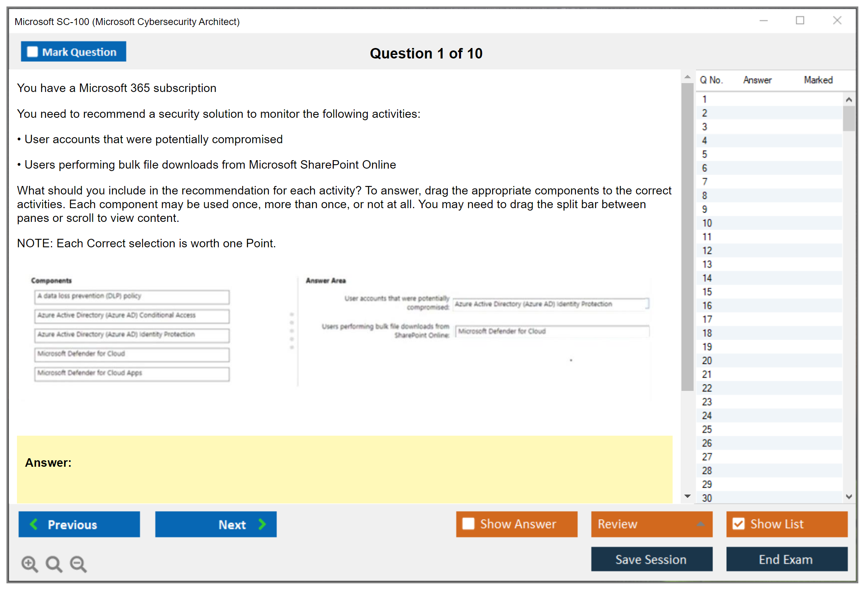Select question 10 in the list
This screenshot has height=593, width=868.
pos(707,223)
